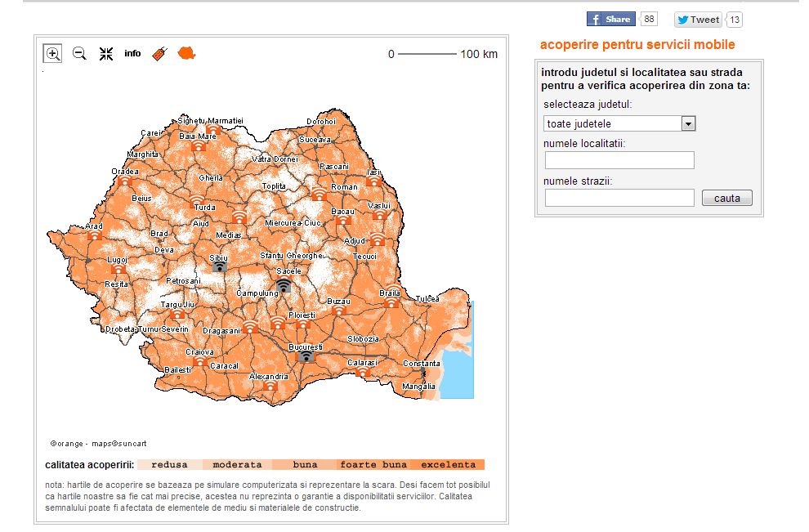
Task: Click the 'excelenta' coverage legend swatch
Action: (448, 465)
